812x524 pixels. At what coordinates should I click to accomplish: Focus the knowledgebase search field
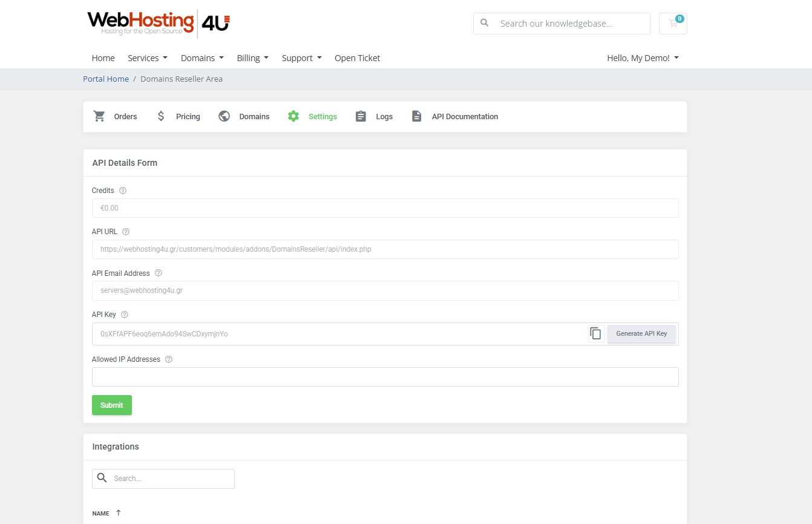coord(561,24)
